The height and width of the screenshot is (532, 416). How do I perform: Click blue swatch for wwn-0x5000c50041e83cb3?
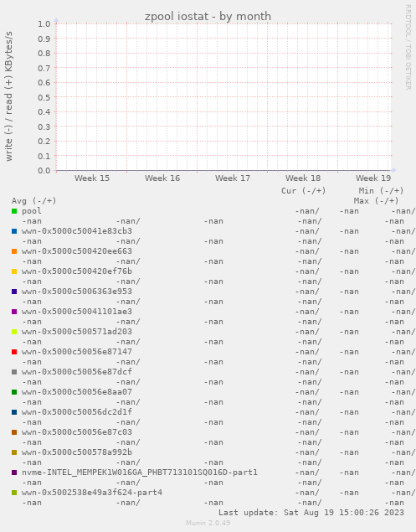click(x=14, y=231)
